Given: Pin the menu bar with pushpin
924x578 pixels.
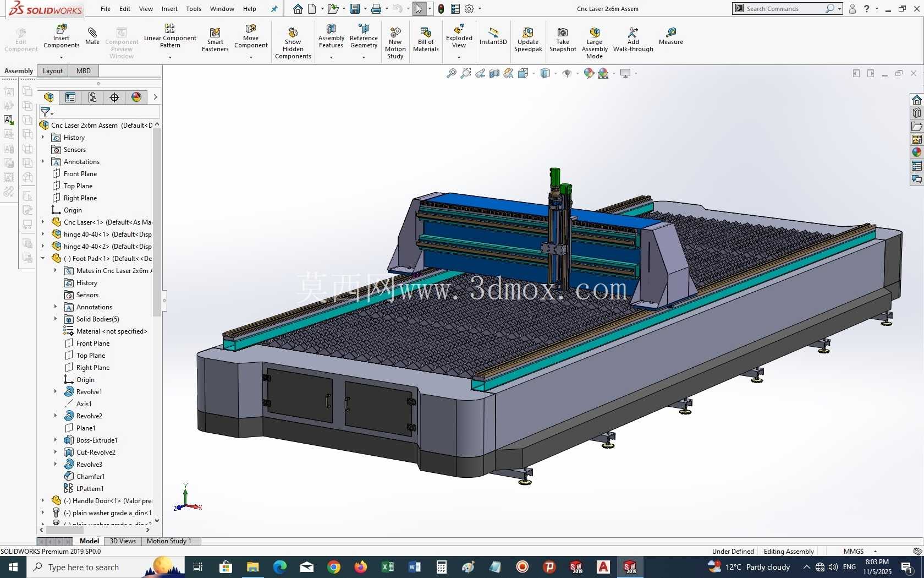Looking at the screenshot, I should click(x=274, y=9).
